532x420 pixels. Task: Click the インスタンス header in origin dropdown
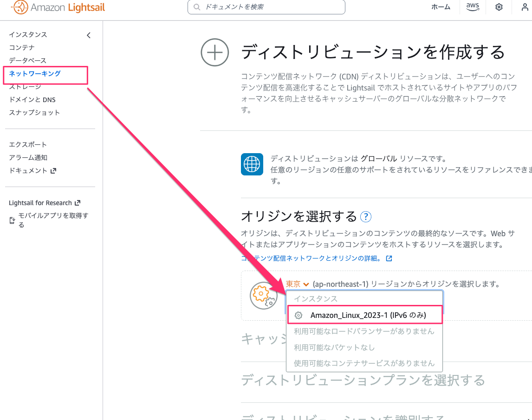click(x=316, y=298)
